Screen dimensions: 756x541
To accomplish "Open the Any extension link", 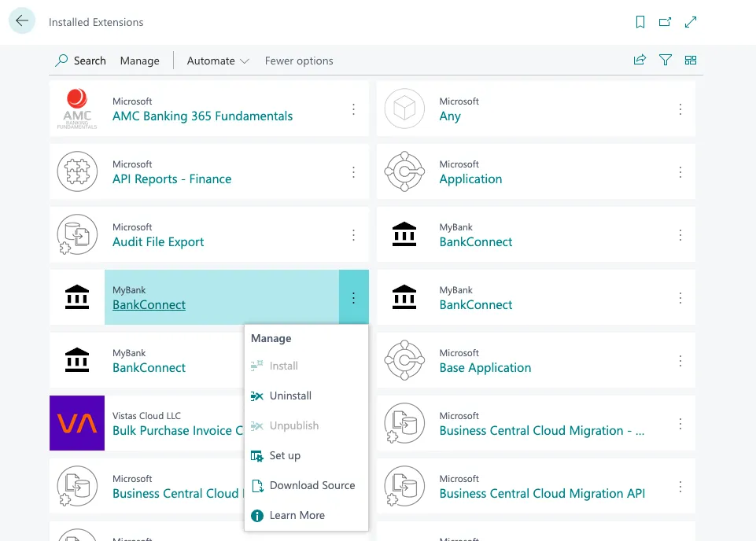I will pos(450,116).
